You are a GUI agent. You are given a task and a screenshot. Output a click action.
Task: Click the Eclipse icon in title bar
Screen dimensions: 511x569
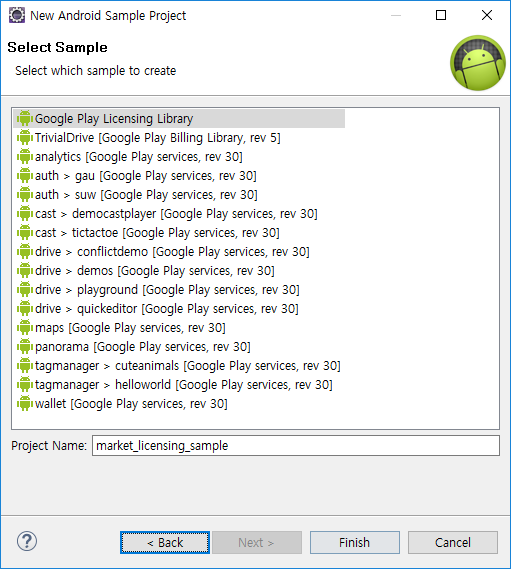[17, 15]
